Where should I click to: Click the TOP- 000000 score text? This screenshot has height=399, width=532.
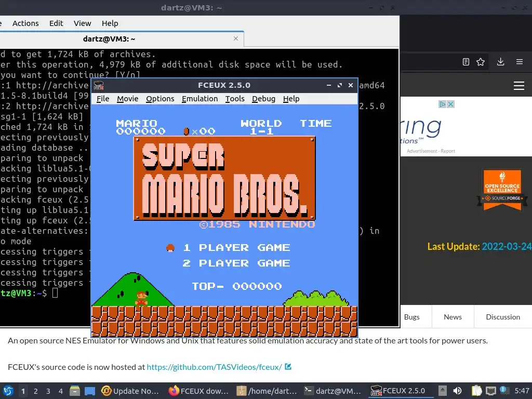click(x=237, y=286)
